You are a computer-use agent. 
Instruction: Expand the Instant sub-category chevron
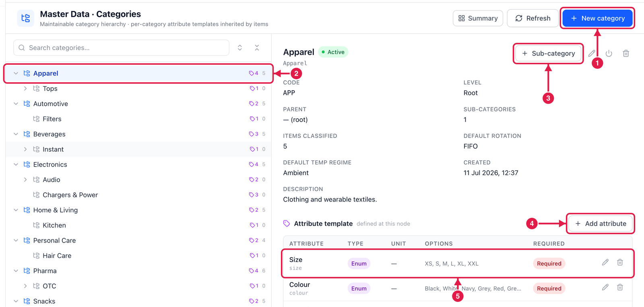tap(25, 149)
